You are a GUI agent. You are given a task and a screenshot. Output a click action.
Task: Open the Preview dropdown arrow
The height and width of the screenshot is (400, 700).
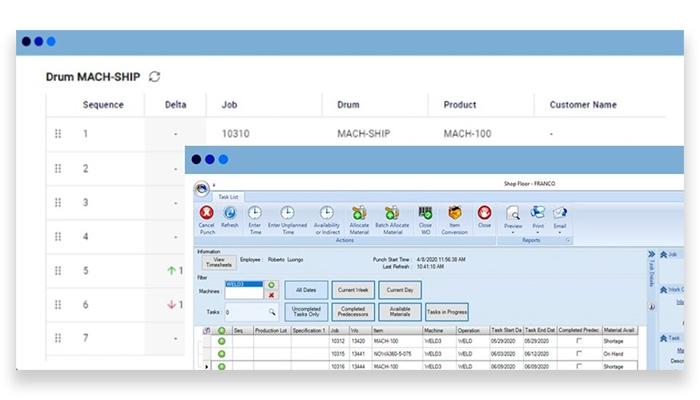click(x=513, y=233)
